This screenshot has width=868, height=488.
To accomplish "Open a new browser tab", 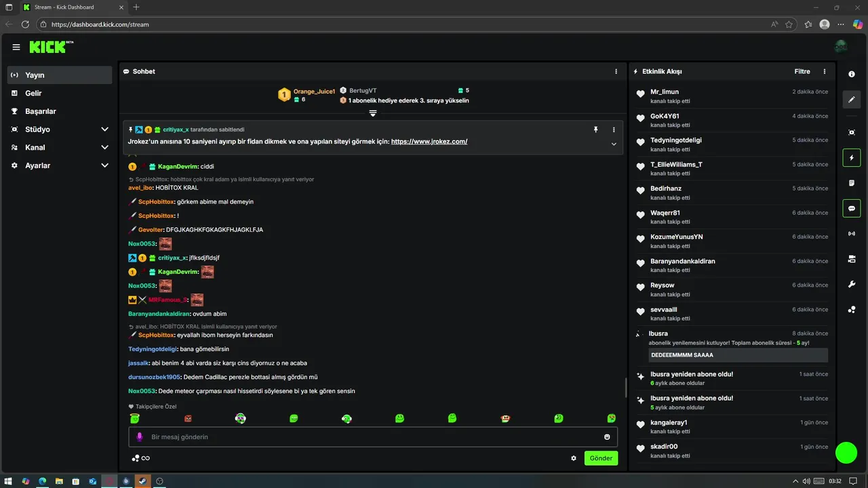I will pos(136,7).
